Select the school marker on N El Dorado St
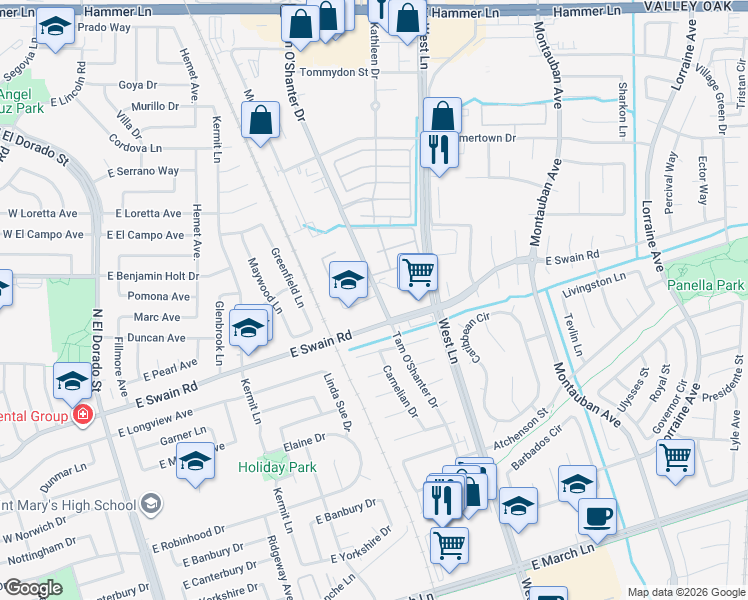The height and width of the screenshot is (600, 748). [x=73, y=383]
